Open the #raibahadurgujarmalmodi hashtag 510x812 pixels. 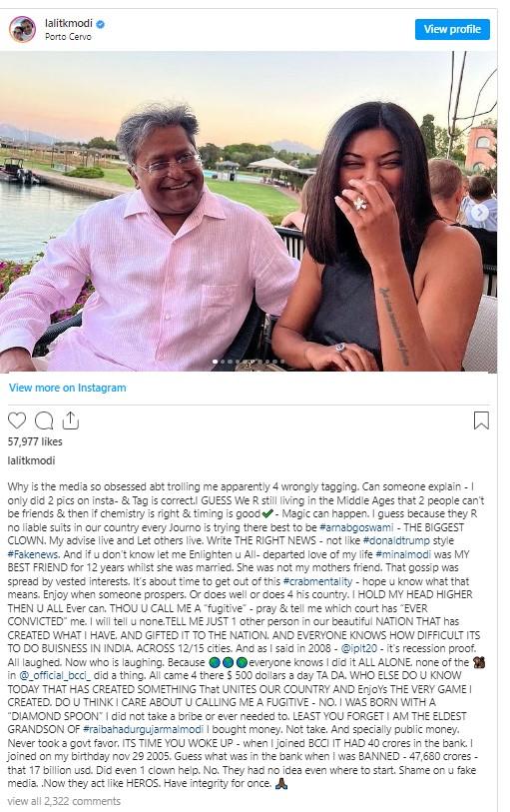144,730
